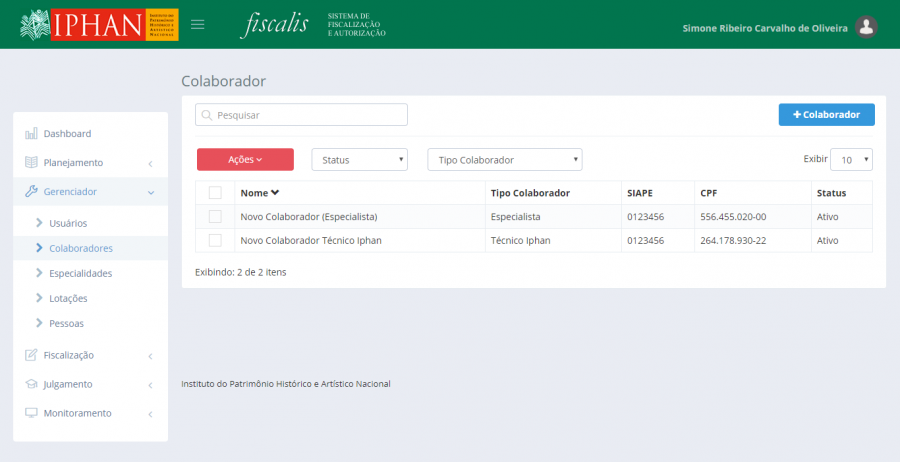Open the red Ações button
The width and height of the screenshot is (900, 462).
click(245, 160)
